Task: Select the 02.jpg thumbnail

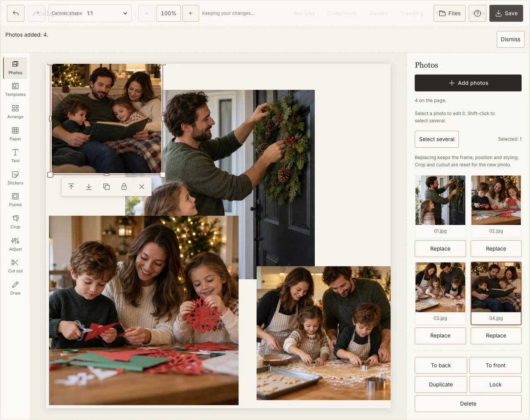Action: coord(496,206)
